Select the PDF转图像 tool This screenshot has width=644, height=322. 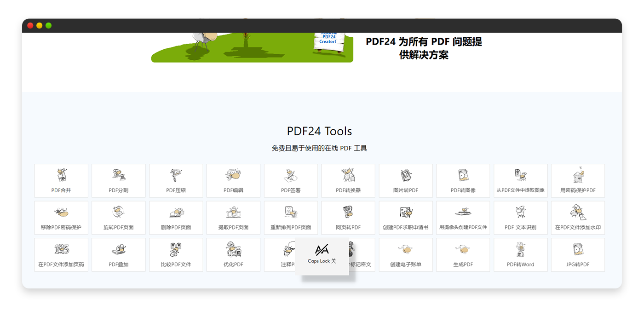463,181
